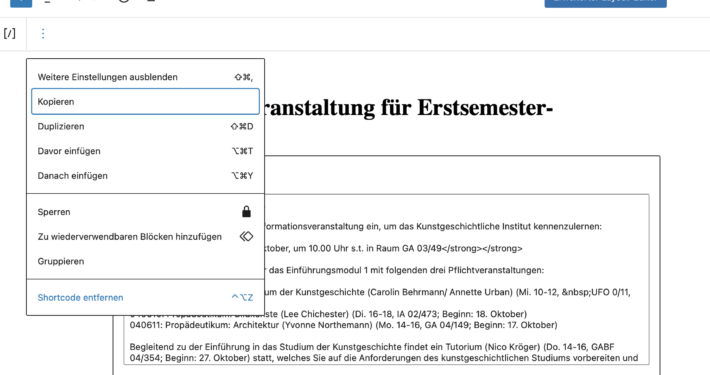This screenshot has height=375, width=710.
Task: Click the blue square button at top left
Action: pyautogui.click(x=21, y=3)
